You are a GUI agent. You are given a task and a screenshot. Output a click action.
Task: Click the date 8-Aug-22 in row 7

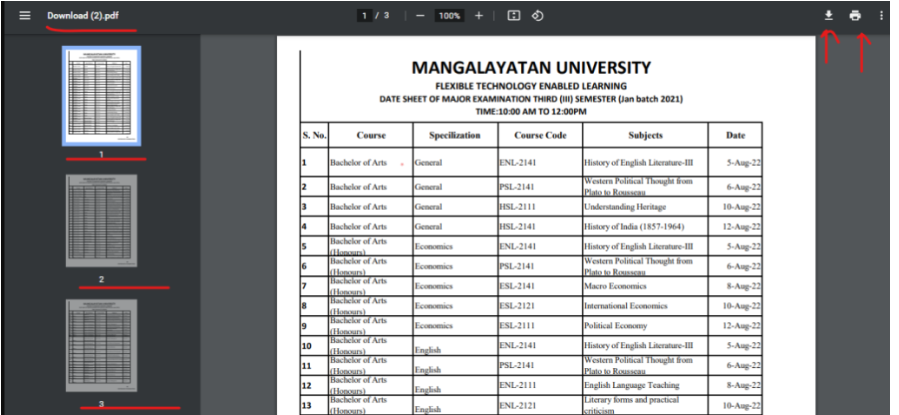(x=744, y=286)
